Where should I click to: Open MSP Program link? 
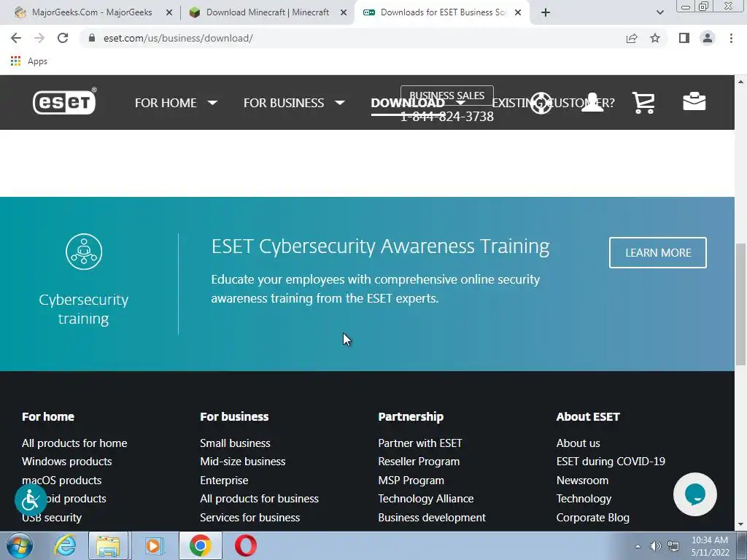tap(411, 480)
